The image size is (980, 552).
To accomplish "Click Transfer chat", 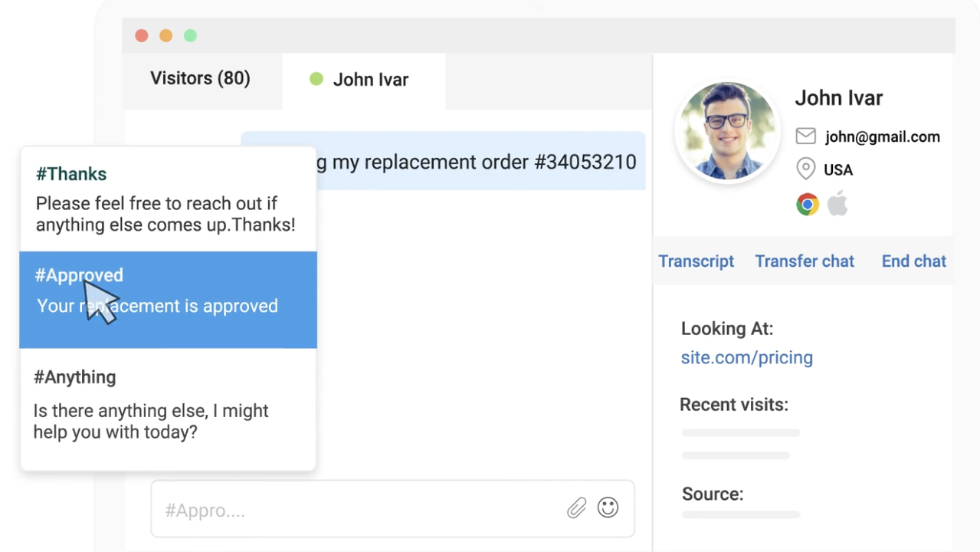I will point(804,261).
